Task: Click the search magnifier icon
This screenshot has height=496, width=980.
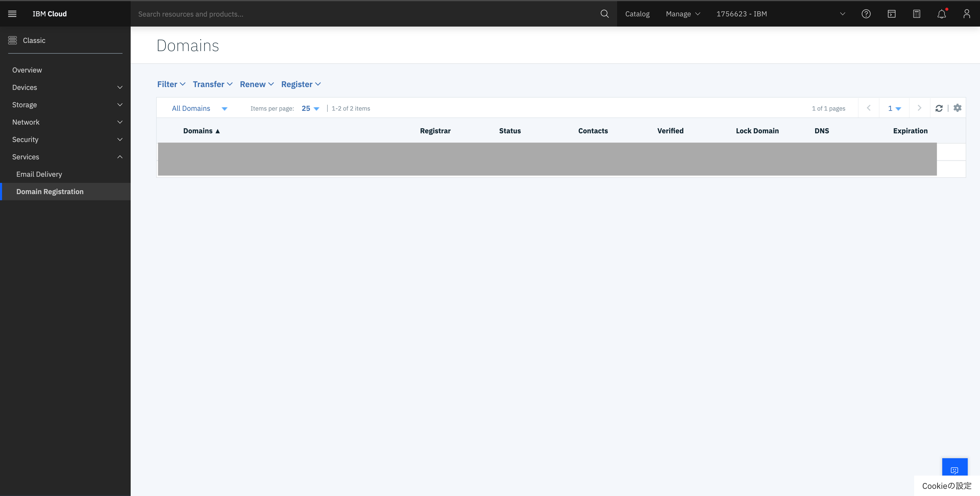Action: click(604, 14)
